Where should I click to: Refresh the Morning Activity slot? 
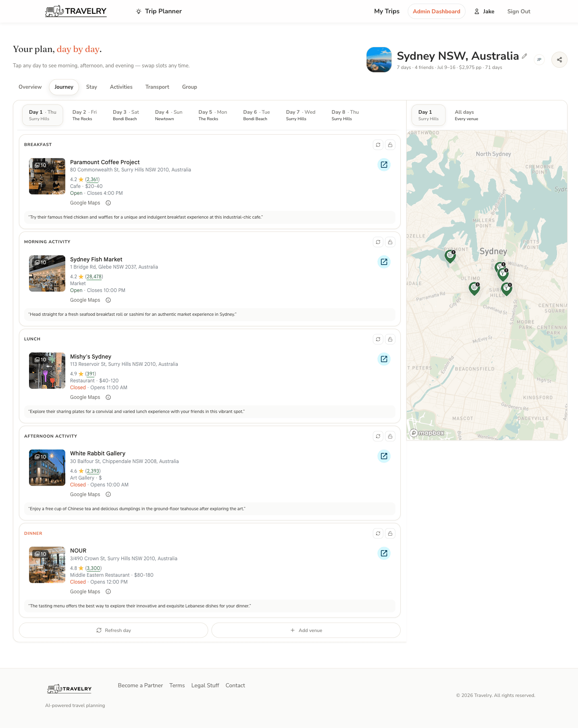point(378,242)
